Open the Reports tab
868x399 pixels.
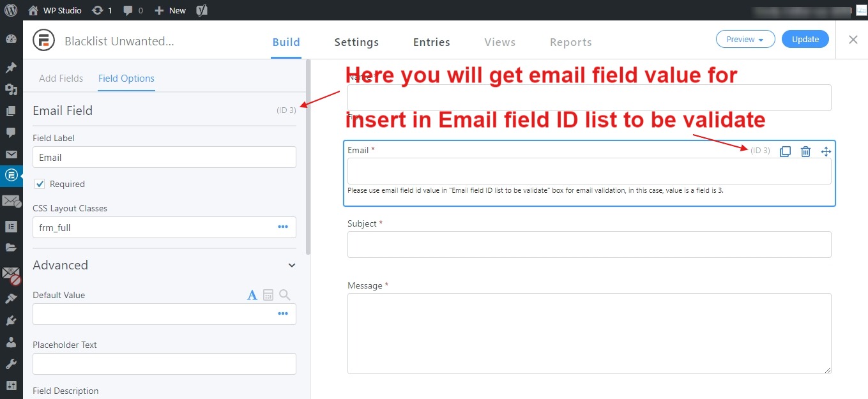point(571,42)
